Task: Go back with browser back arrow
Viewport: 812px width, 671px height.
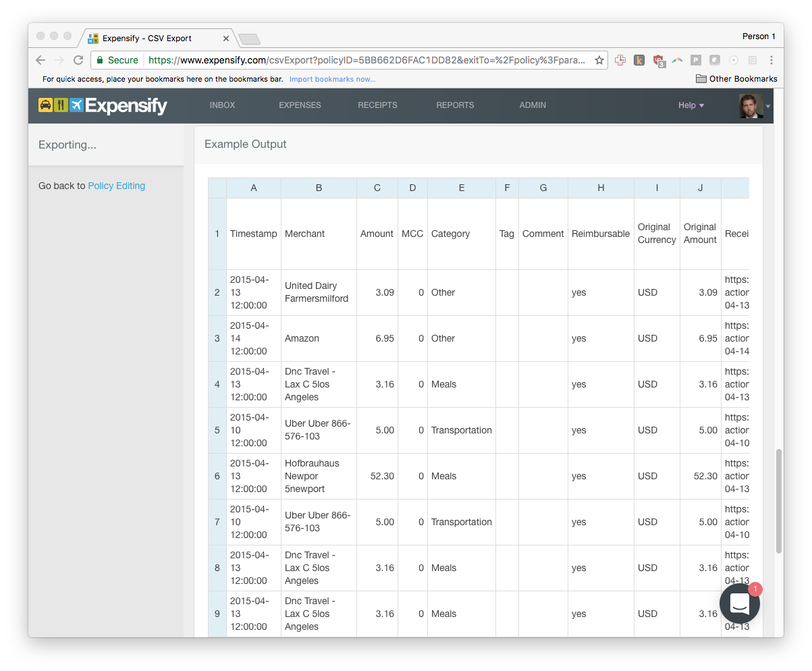Action: (x=40, y=60)
